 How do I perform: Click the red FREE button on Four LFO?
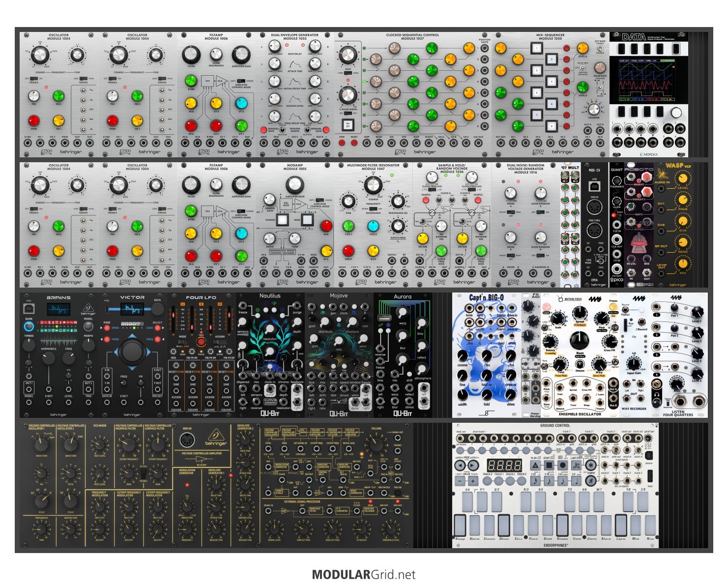click(x=201, y=342)
